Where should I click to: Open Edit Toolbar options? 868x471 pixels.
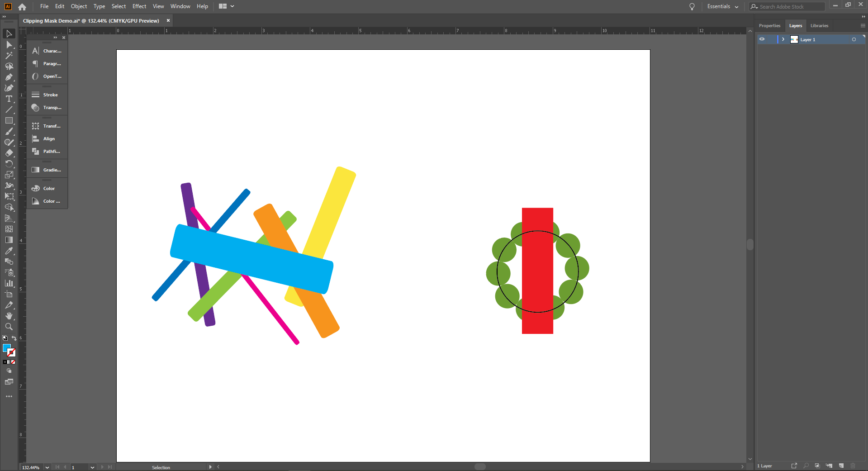coord(9,396)
